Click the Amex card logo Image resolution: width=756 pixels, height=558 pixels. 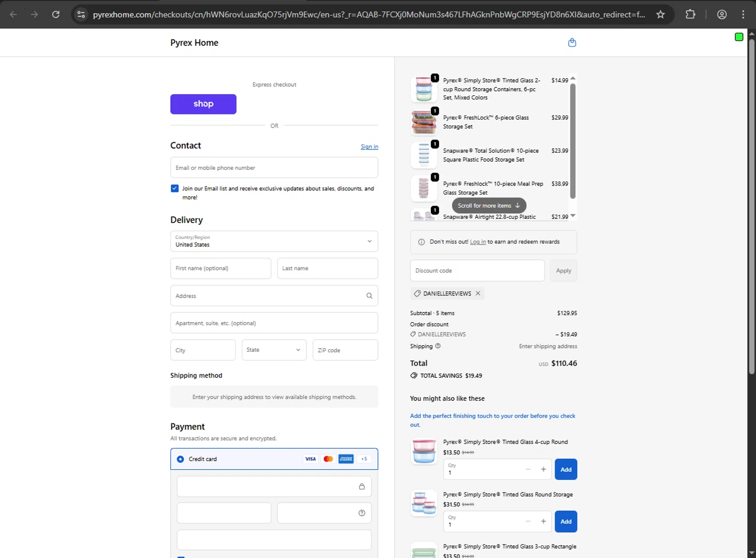[346, 459]
